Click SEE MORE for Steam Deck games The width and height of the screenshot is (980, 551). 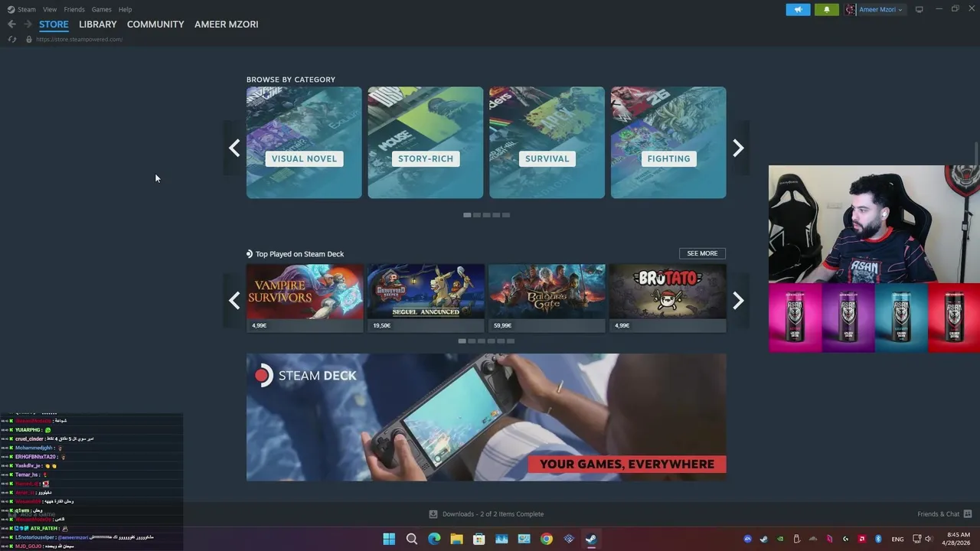coord(702,253)
